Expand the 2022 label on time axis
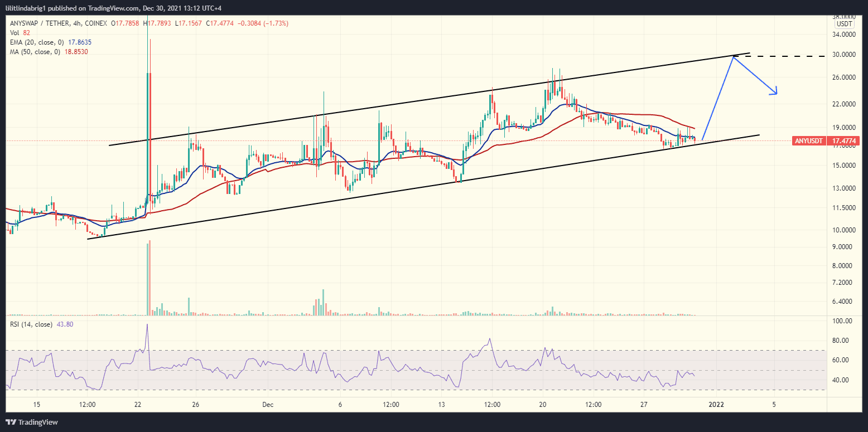Viewport: 868px width, 432px height. click(x=716, y=405)
